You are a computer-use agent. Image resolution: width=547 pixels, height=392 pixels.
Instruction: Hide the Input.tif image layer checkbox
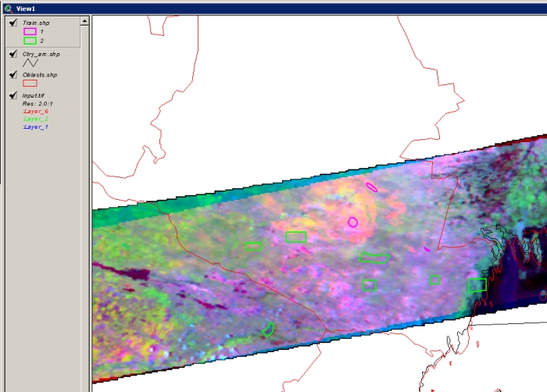tap(13, 95)
